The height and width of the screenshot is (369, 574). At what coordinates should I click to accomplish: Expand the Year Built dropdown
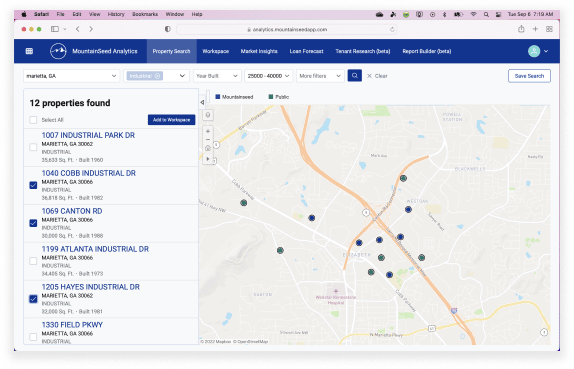[217, 76]
